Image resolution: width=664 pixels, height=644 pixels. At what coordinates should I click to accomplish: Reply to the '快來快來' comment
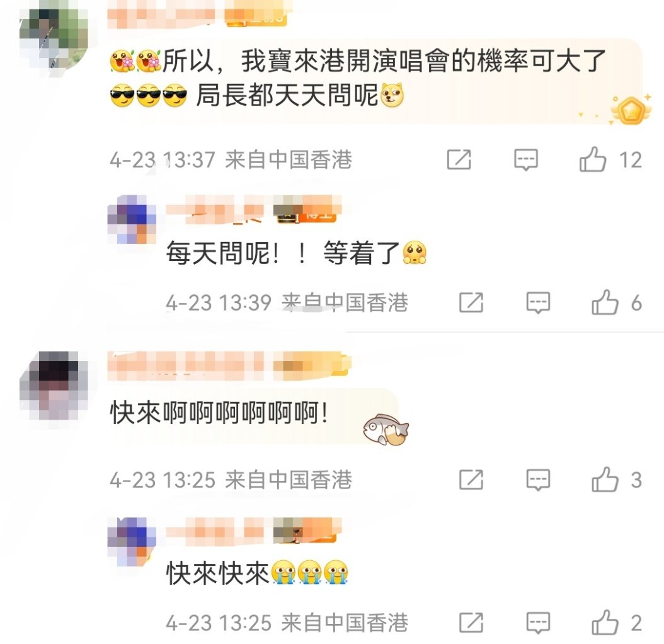[538, 623]
